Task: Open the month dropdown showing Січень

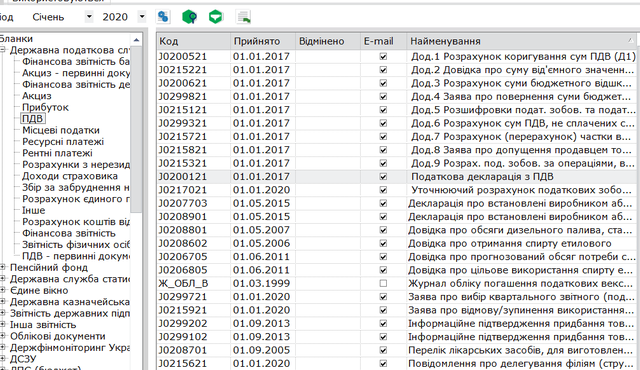Action: coord(89,17)
